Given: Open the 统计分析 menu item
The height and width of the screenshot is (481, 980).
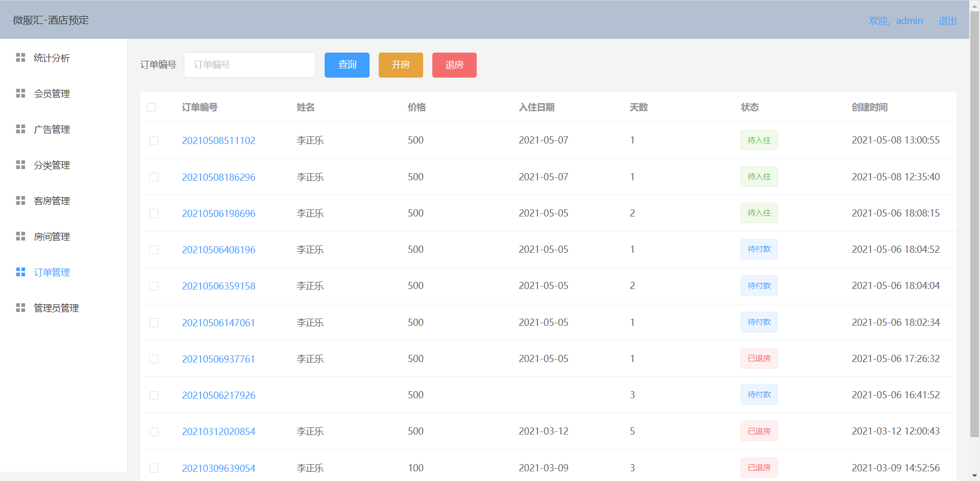Looking at the screenshot, I should point(63,58).
